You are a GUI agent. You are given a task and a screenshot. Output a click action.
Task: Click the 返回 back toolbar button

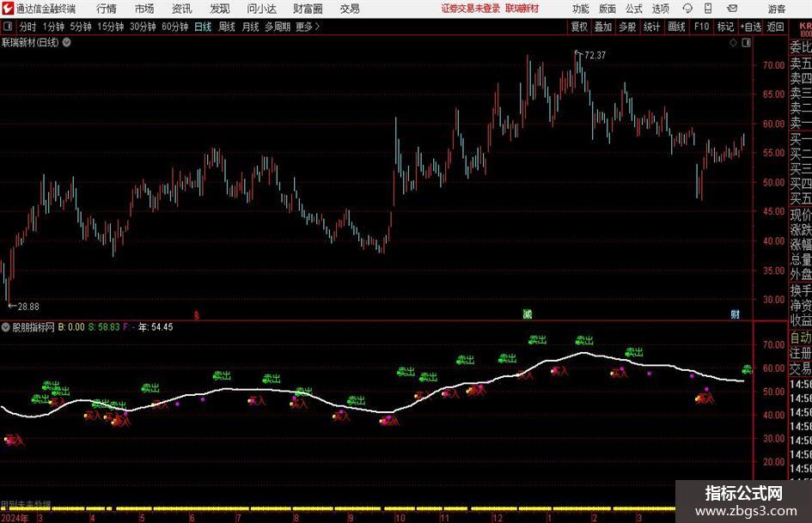(775, 27)
